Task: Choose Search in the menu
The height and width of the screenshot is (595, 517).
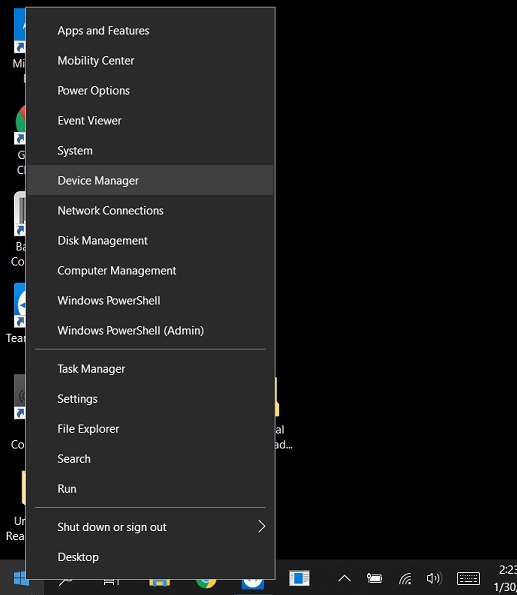Action: (150, 458)
